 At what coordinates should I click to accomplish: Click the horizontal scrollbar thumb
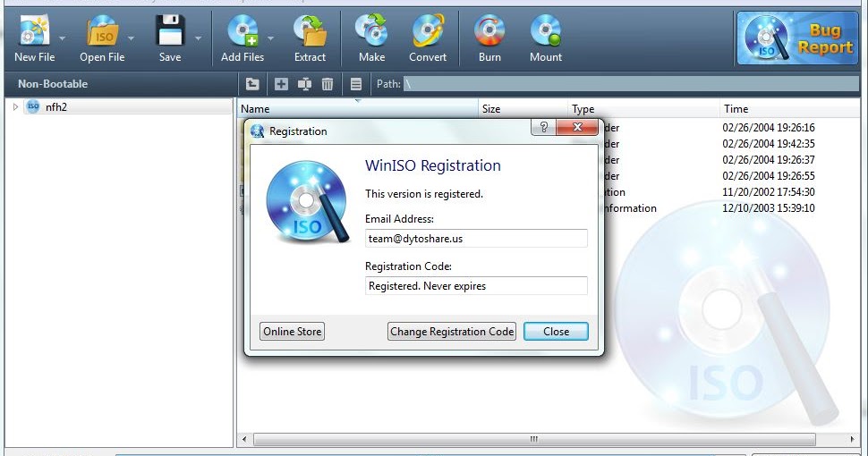point(534,439)
